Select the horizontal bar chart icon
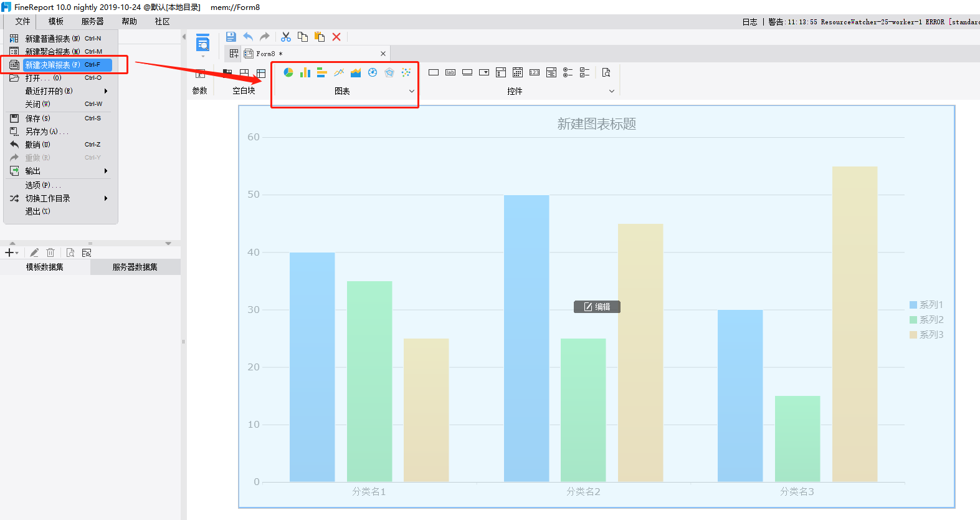The width and height of the screenshot is (980, 520). pos(322,72)
